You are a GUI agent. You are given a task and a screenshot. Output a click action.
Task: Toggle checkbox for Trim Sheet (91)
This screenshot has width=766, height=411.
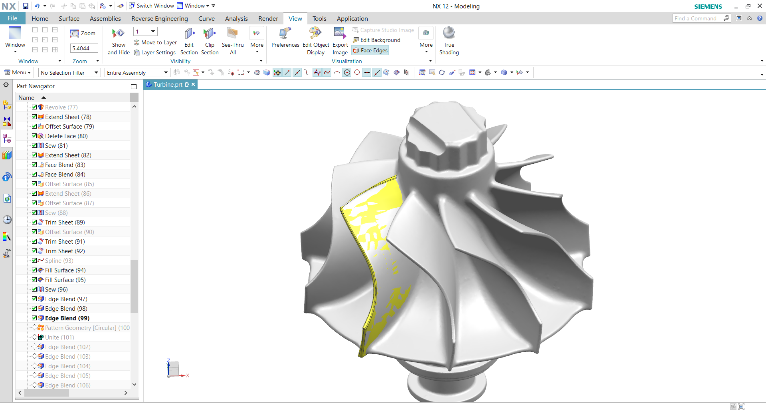click(x=35, y=241)
